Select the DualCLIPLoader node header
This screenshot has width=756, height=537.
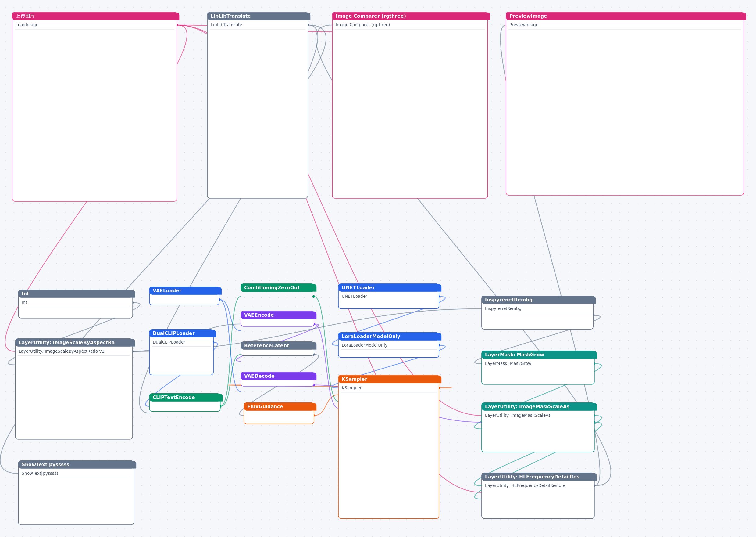[x=182, y=333]
